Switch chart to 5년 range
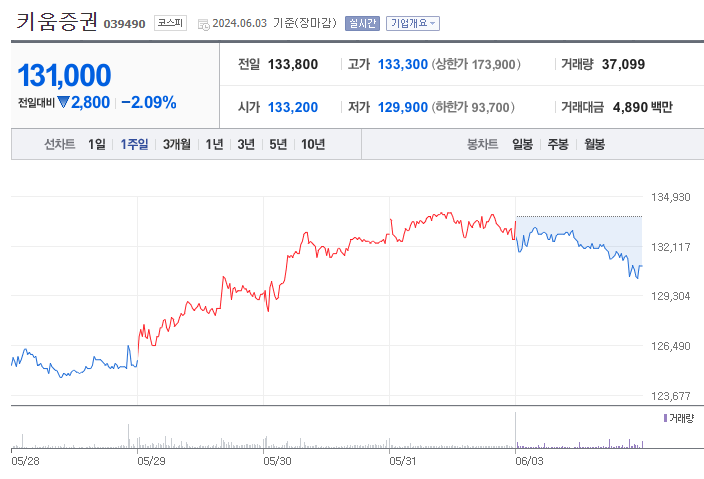Image resolution: width=704 pixels, height=479 pixels. click(278, 144)
